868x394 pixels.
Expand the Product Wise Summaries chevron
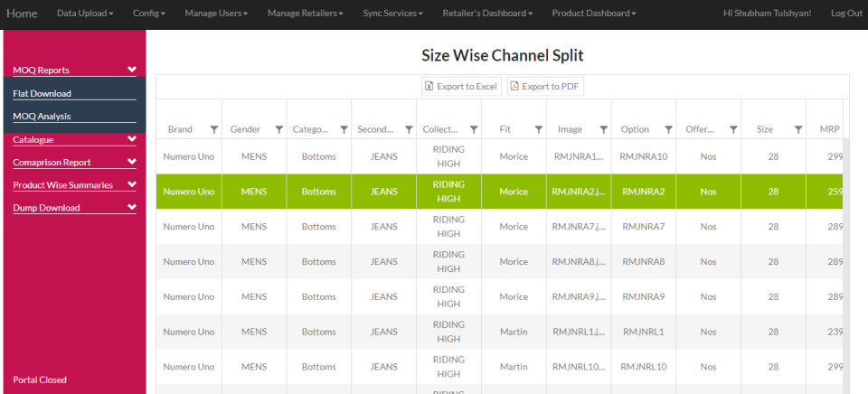[x=132, y=183]
